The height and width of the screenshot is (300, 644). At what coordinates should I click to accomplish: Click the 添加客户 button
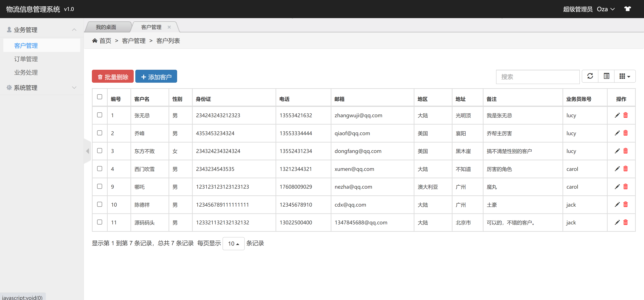pos(156,76)
